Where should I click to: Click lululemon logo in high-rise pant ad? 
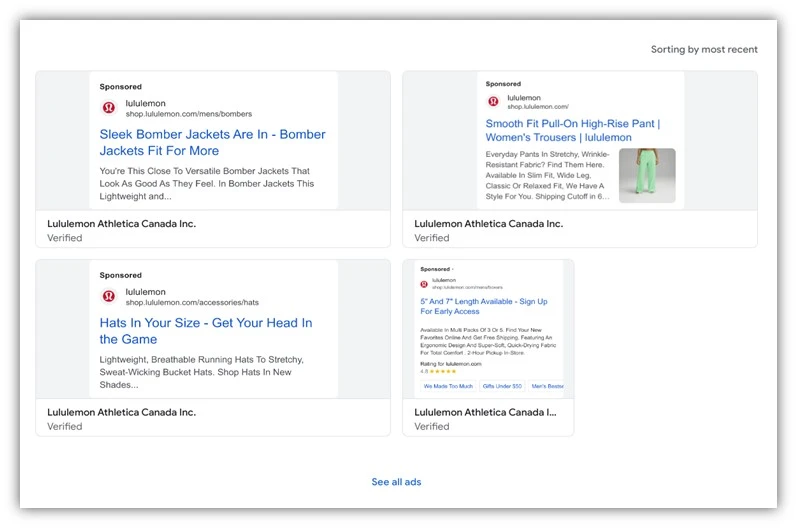(x=493, y=102)
